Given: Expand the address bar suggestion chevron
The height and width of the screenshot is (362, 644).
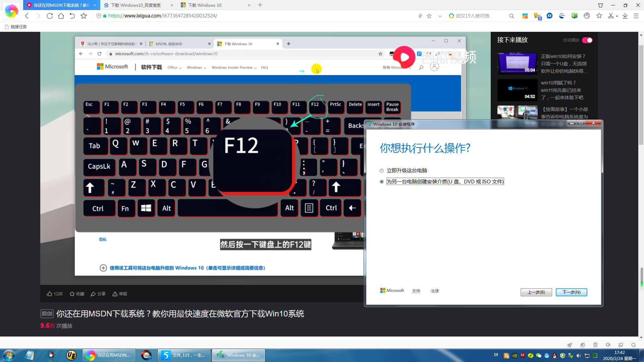Looking at the screenshot, I should (x=440, y=16).
